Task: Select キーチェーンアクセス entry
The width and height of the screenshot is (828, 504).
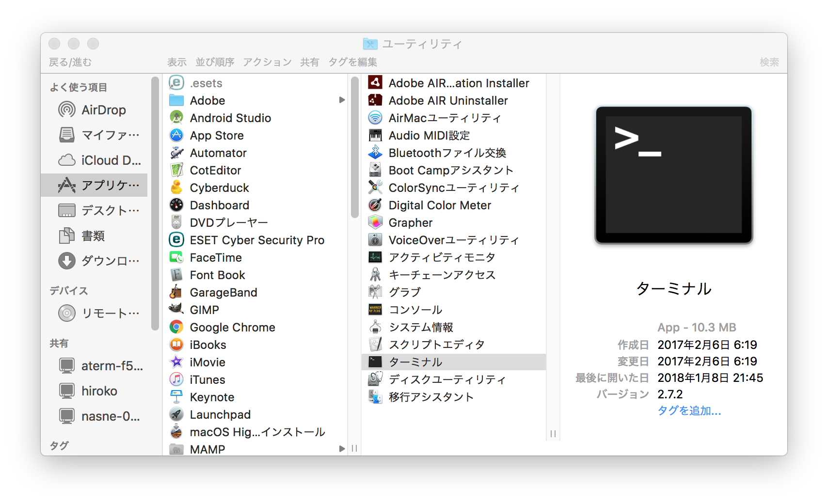Action: pos(454,275)
